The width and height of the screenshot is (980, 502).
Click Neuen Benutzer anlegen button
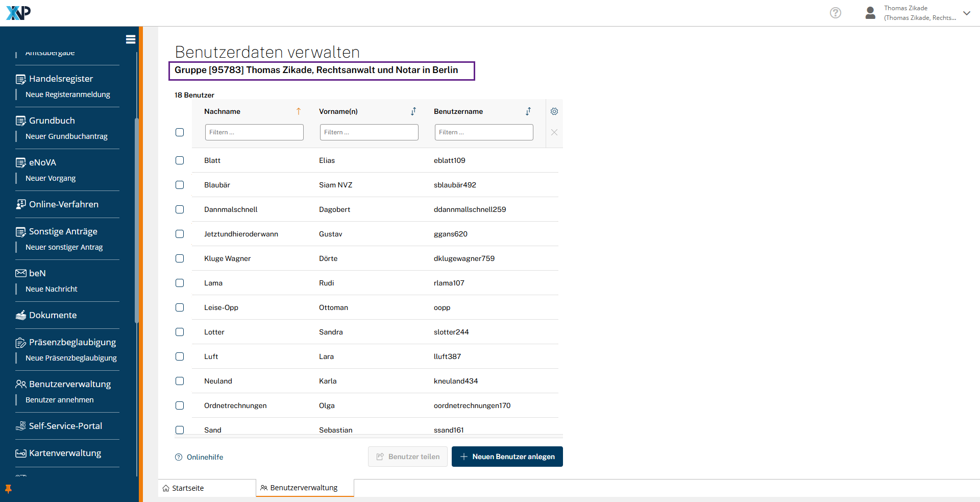pos(507,457)
